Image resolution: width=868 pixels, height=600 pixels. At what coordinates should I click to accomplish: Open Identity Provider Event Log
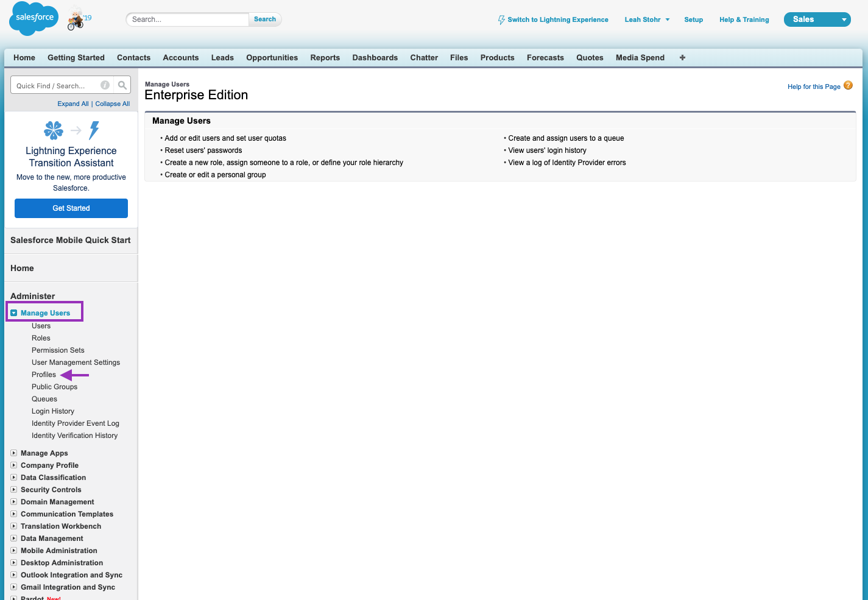click(76, 423)
